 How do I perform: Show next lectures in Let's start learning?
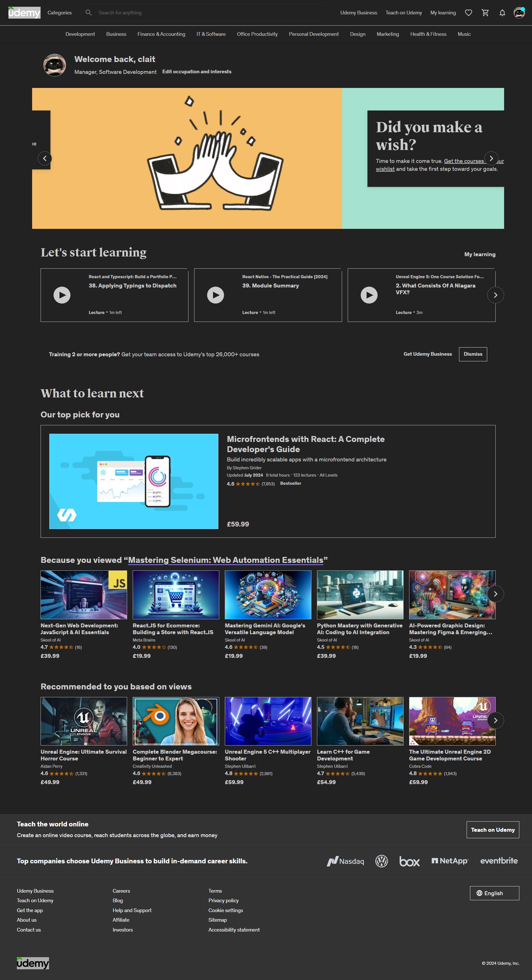tap(495, 295)
